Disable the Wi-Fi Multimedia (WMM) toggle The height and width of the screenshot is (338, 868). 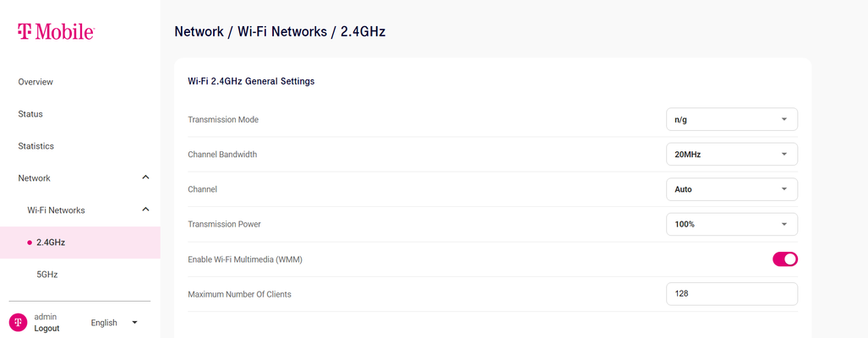[x=785, y=259]
